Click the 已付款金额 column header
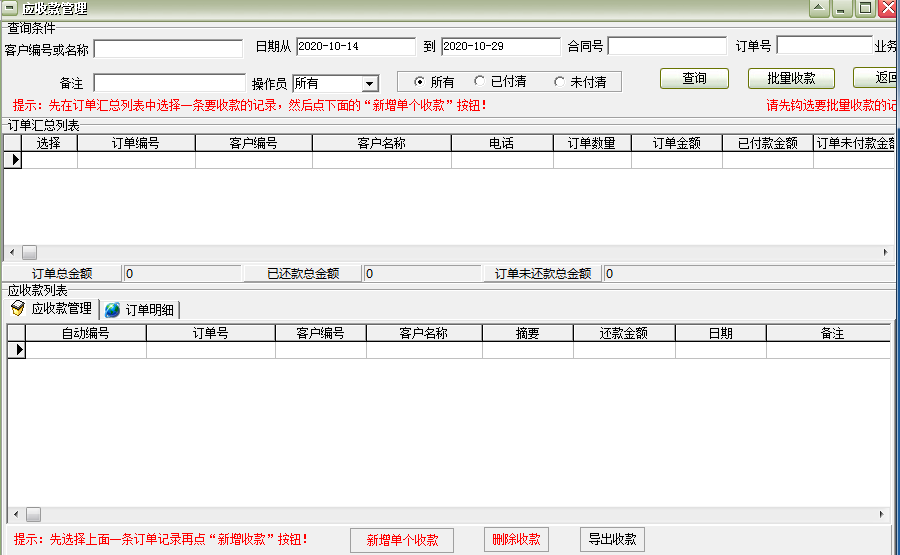The image size is (900, 555). click(x=768, y=143)
